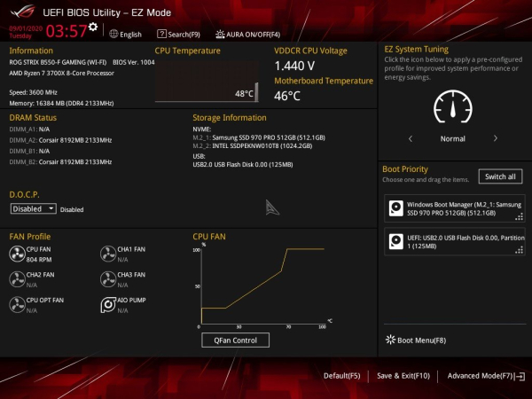Screen dimensions: 532x399
Task: Switch EZ Tuning profile with right chevron
Action: click(496, 138)
